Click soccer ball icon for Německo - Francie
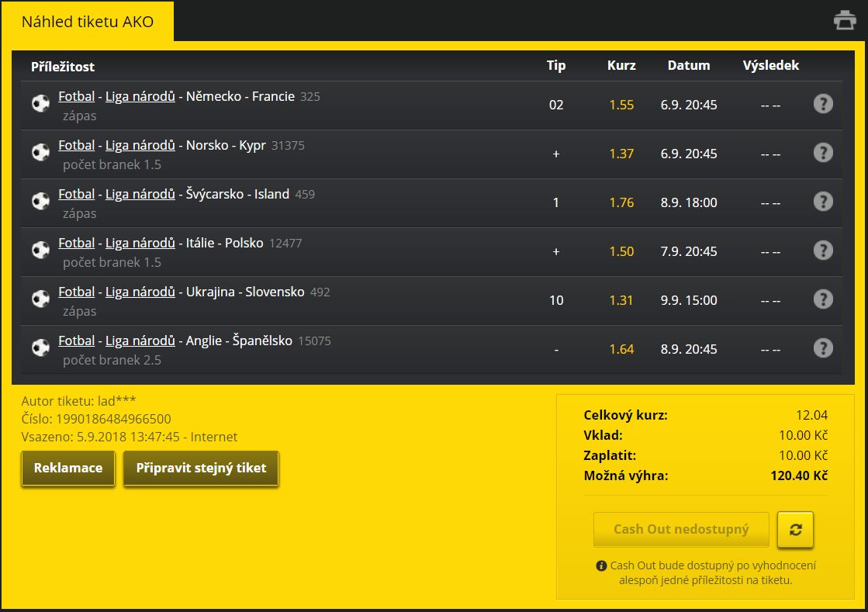 [40, 103]
